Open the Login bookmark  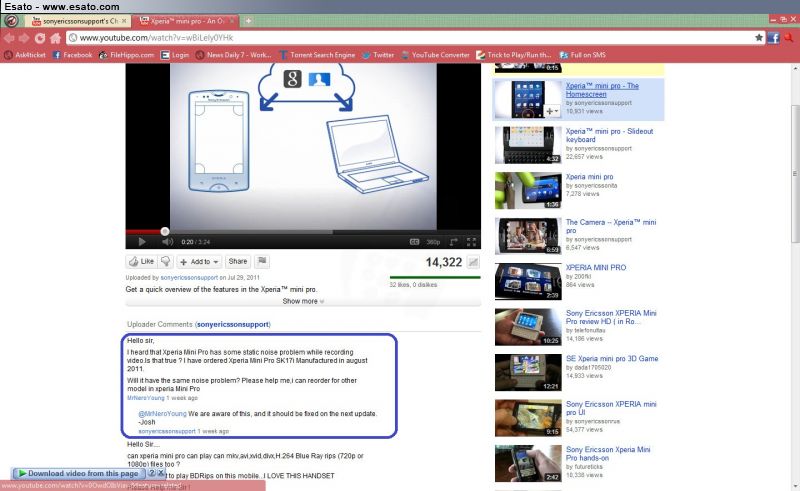pyautogui.click(x=175, y=55)
